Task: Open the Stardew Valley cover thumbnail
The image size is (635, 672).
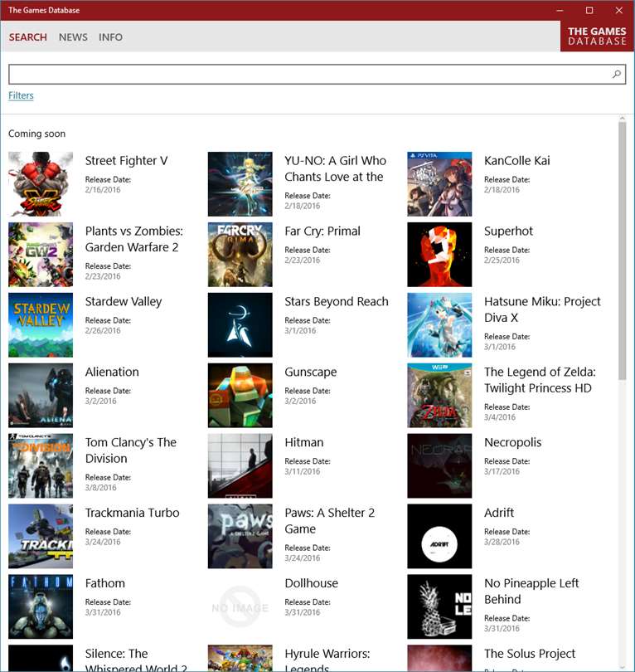Action: [41, 325]
